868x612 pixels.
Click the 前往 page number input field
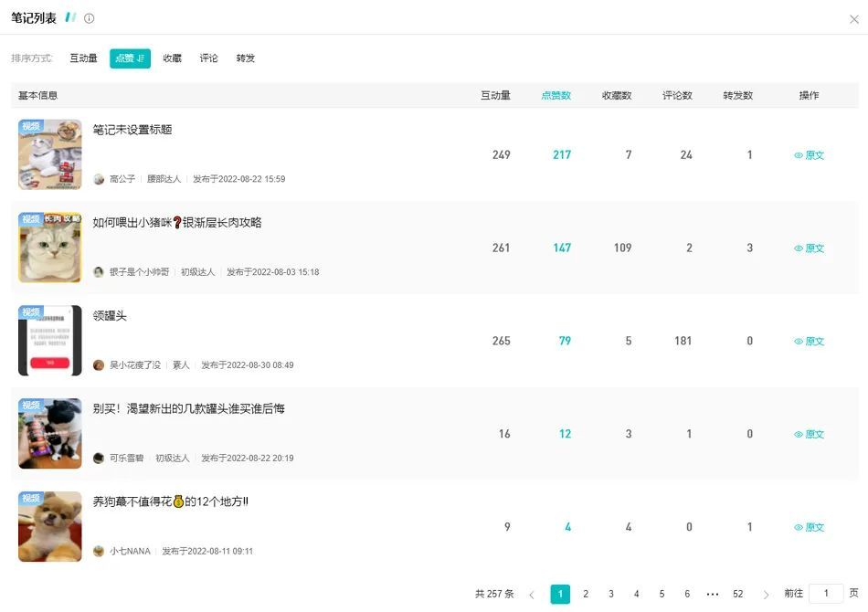pos(826,594)
